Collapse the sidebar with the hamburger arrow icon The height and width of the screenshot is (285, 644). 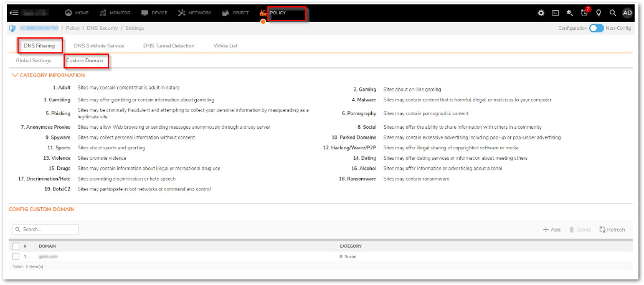coord(14,12)
